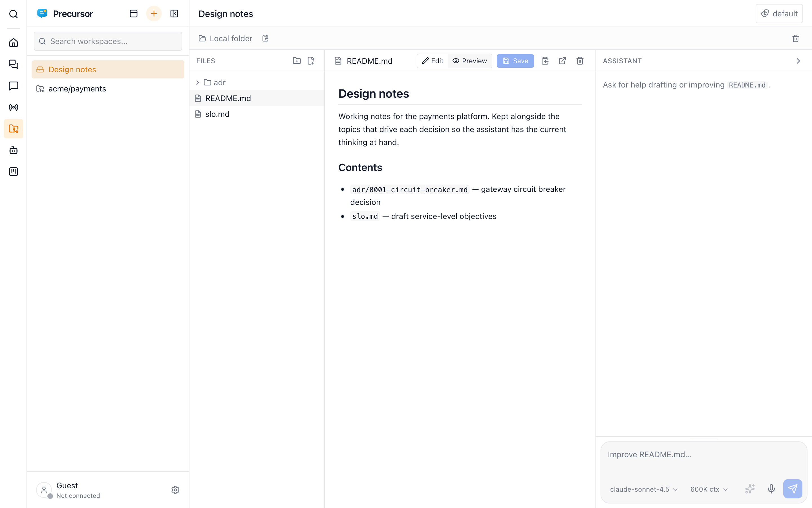Switch editor to Preview mode
812x508 pixels.
click(x=470, y=61)
